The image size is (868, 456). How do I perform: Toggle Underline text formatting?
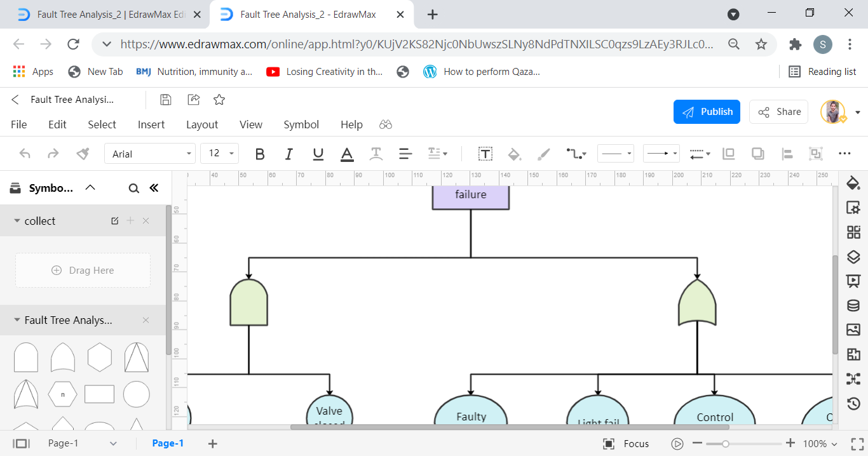pyautogui.click(x=318, y=154)
